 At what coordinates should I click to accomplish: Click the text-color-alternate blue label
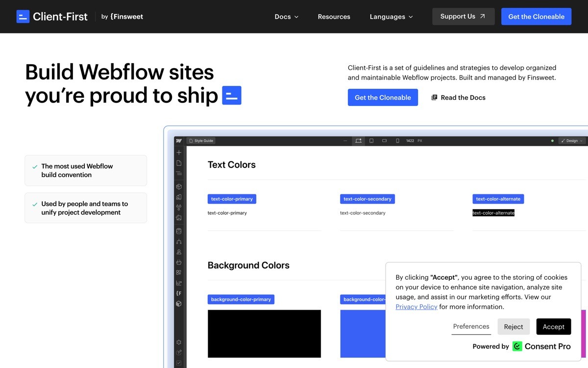[x=498, y=199]
